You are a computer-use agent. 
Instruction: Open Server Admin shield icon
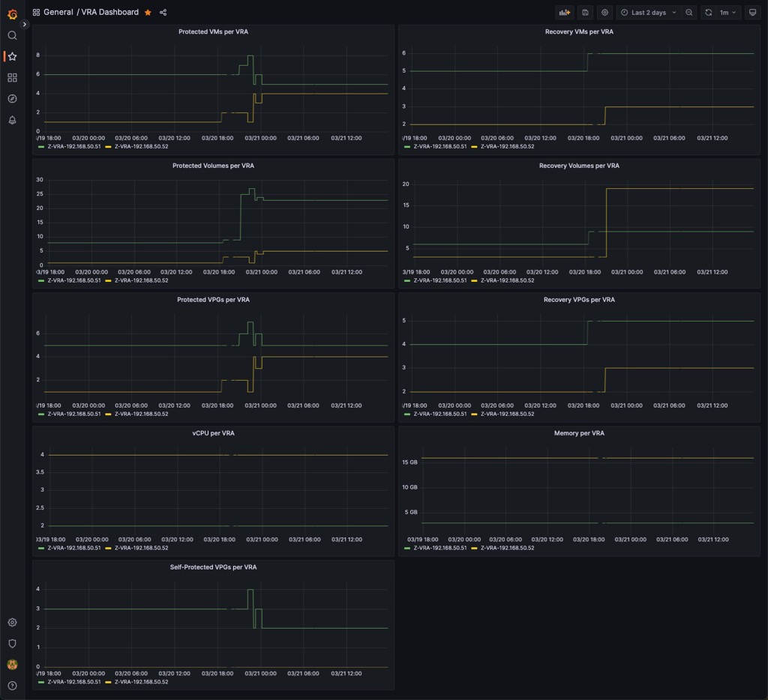pos(12,643)
